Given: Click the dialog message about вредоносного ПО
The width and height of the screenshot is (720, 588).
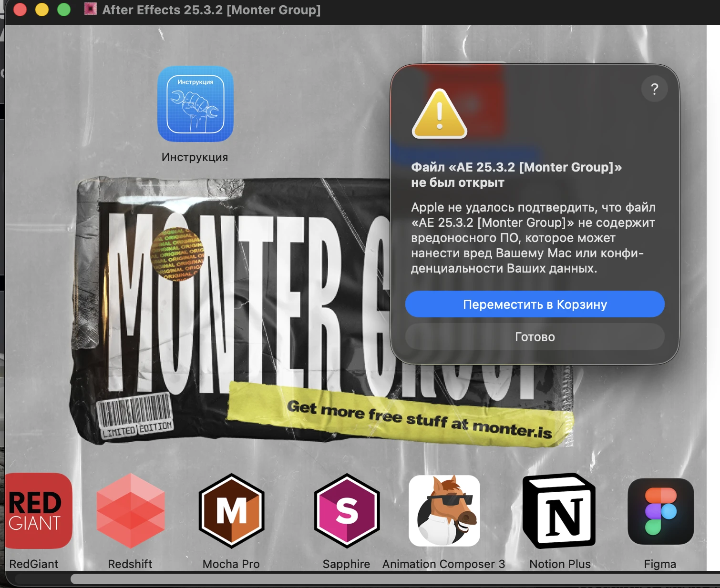Looking at the screenshot, I should 533,238.
